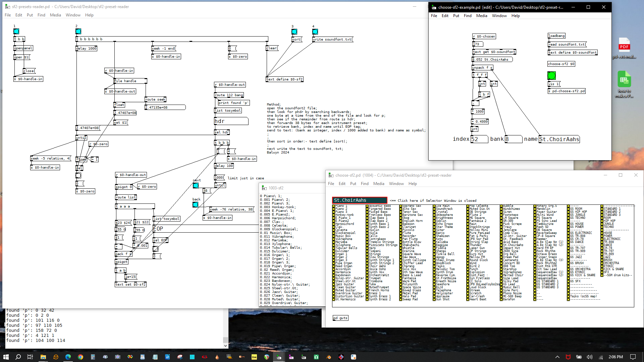
Task: Open Edit menu in choose-sf2.pd window
Action: pyautogui.click(x=342, y=184)
